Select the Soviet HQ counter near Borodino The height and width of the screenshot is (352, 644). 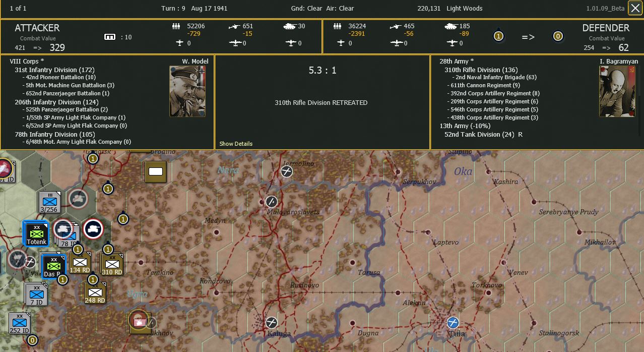tap(156, 172)
